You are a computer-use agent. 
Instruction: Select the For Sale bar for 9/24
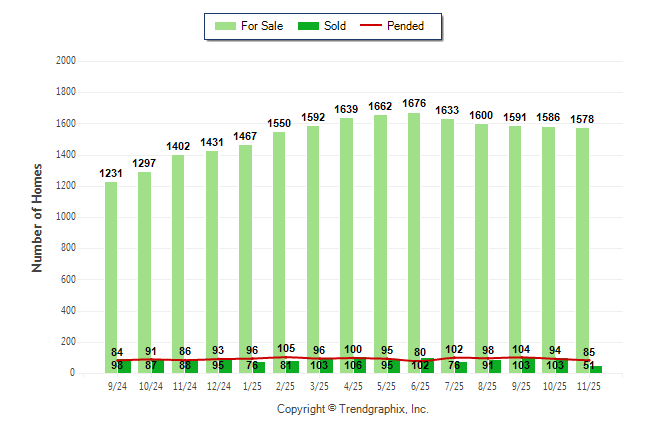pyautogui.click(x=111, y=260)
